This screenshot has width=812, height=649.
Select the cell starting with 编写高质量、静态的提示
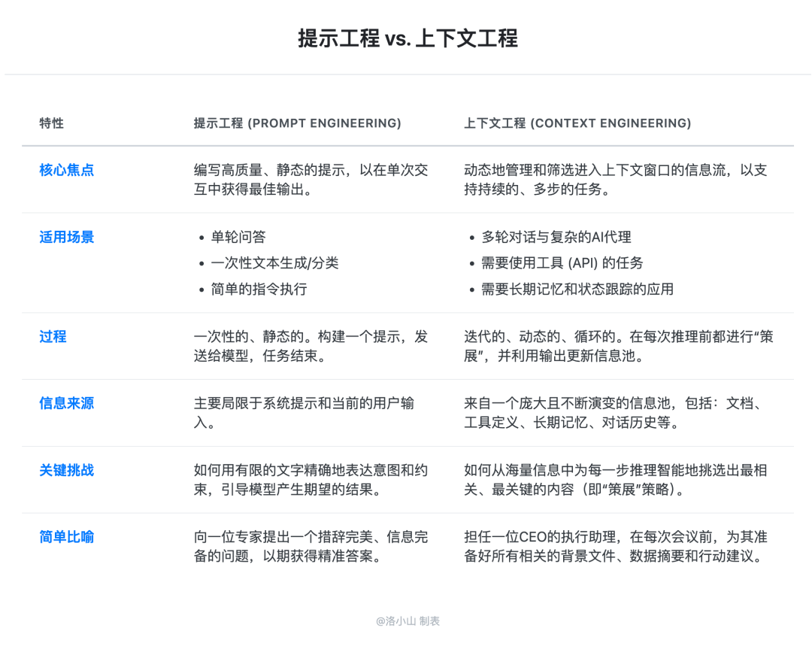[311, 180]
